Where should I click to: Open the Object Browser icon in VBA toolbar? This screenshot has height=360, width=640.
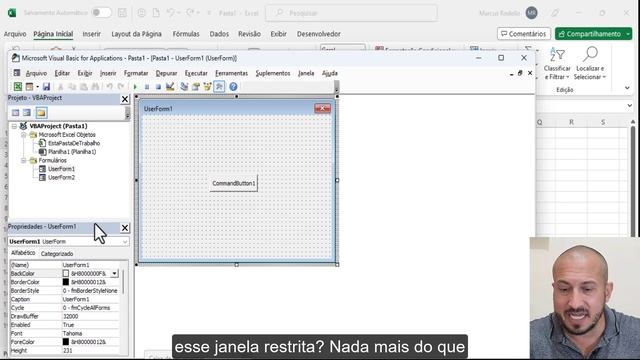coord(207,87)
